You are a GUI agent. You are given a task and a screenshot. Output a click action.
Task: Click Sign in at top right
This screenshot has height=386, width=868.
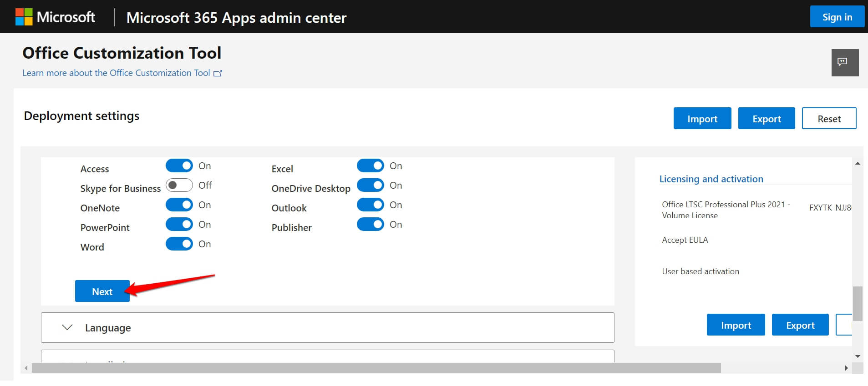tap(837, 17)
